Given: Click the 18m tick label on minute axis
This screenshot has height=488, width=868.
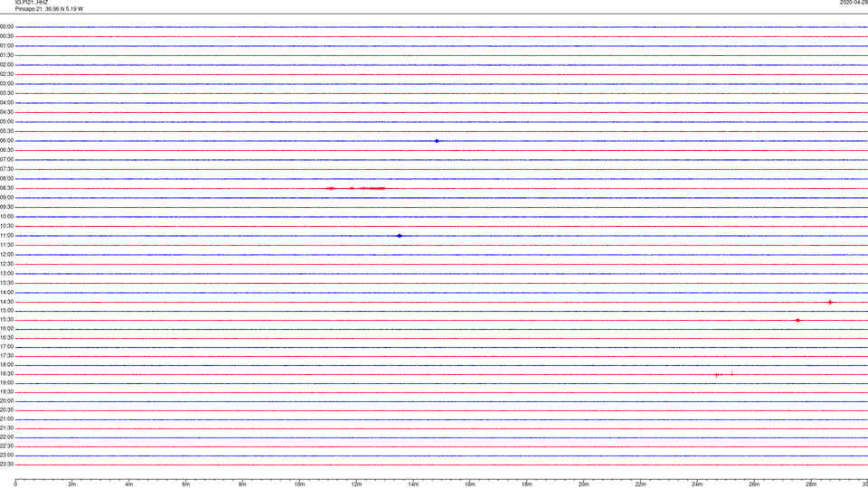Looking at the screenshot, I should pyautogui.click(x=527, y=484).
